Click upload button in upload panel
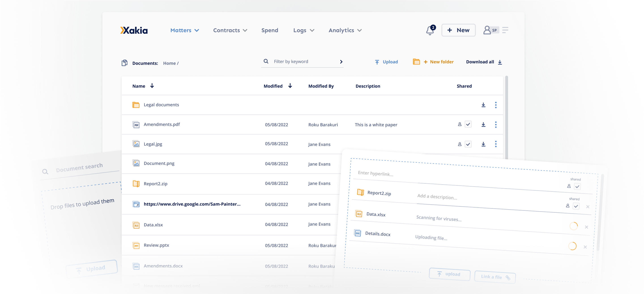644x294 pixels. 449,274
